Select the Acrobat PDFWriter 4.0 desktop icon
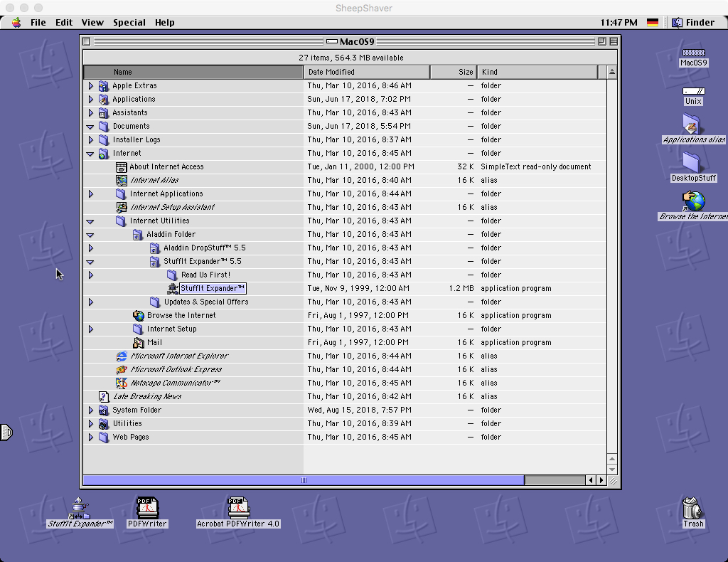The width and height of the screenshot is (728, 562). 238,508
